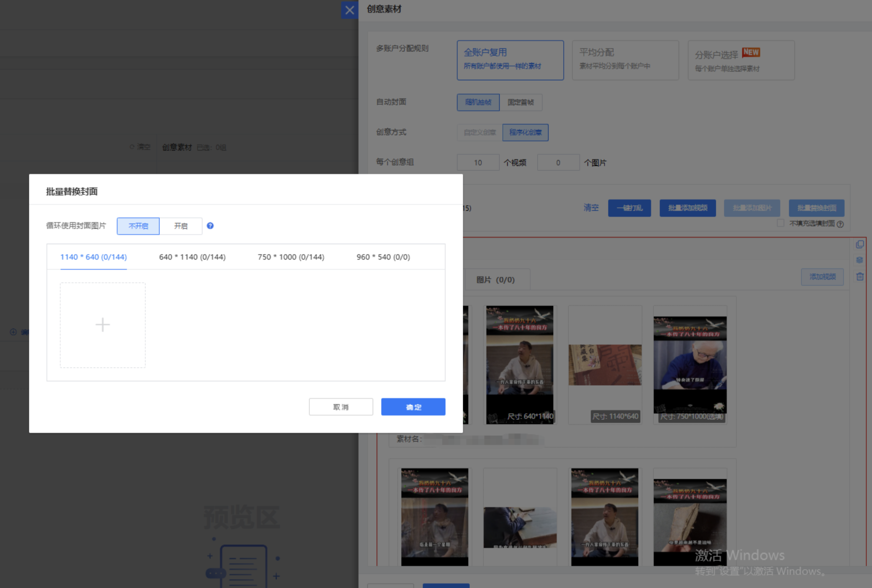Click the plus icon to upload a cover image

(103, 325)
